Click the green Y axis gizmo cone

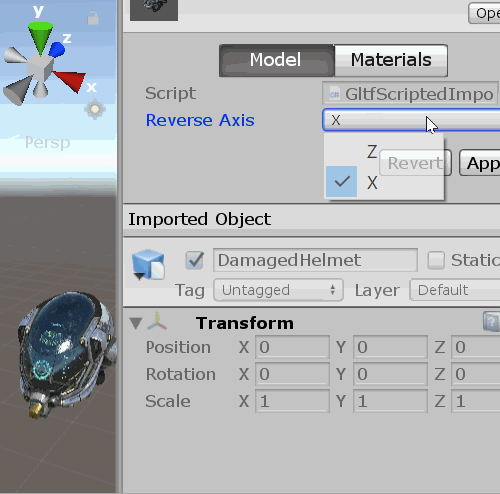pyautogui.click(x=40, y=37)
